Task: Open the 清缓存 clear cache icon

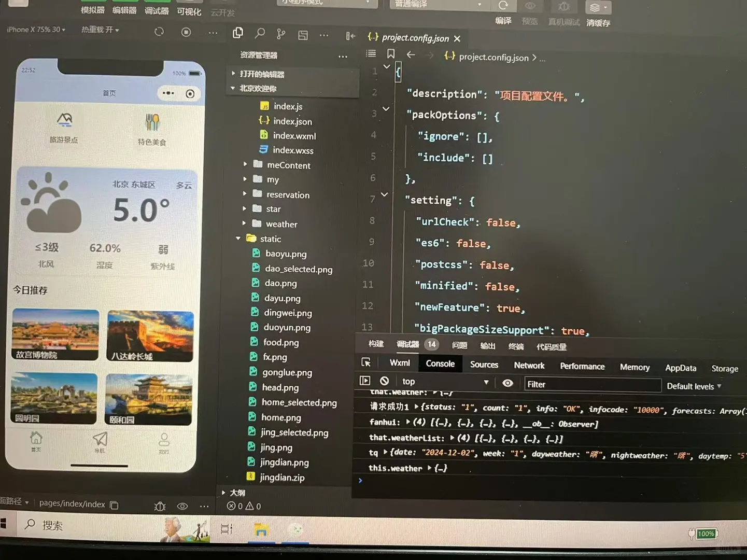Action: [598, 7]
